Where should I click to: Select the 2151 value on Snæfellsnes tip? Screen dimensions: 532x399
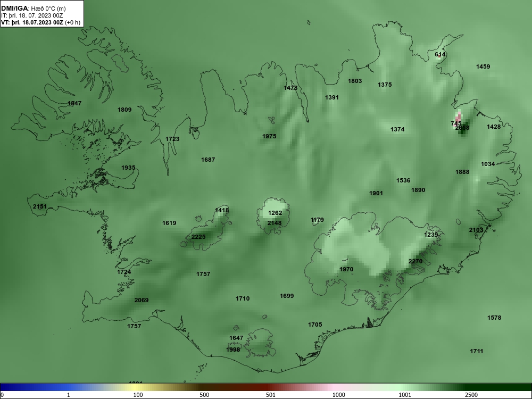tap(40, 206)
